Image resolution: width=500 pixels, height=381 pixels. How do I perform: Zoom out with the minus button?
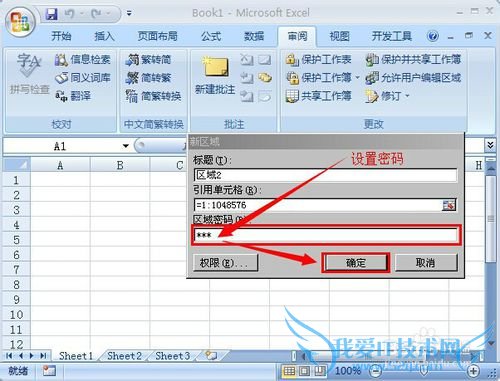pyautogui.click(x=376, y=370)
